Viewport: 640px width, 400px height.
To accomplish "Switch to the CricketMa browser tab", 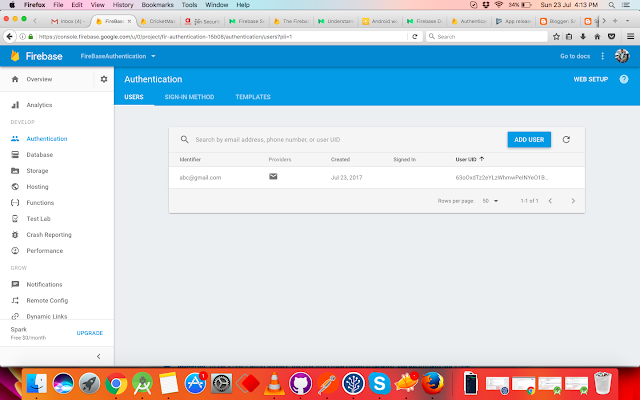I will [158, 21].
